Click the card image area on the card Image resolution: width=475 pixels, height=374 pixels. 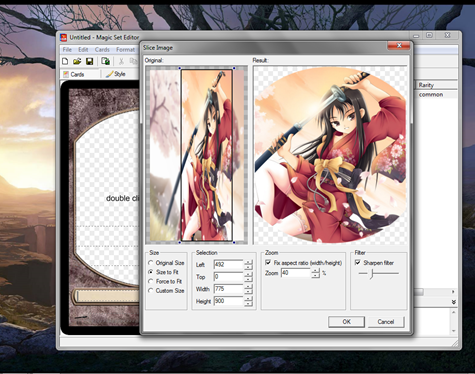pos(108,198)
